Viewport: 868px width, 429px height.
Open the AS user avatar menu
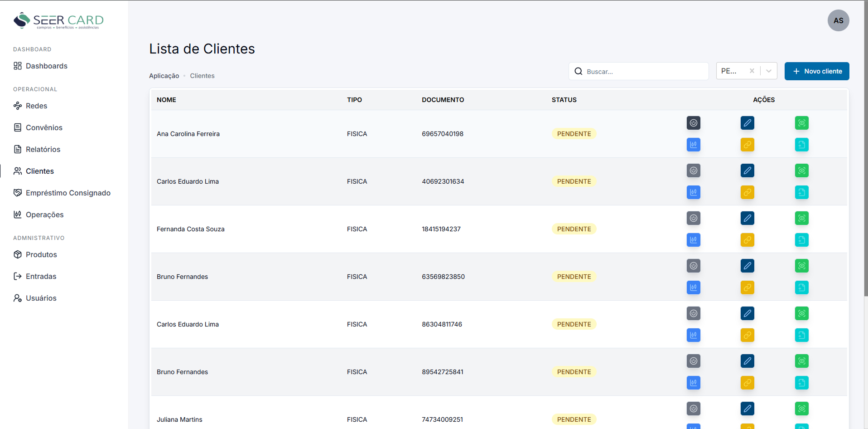pos(838,20)
